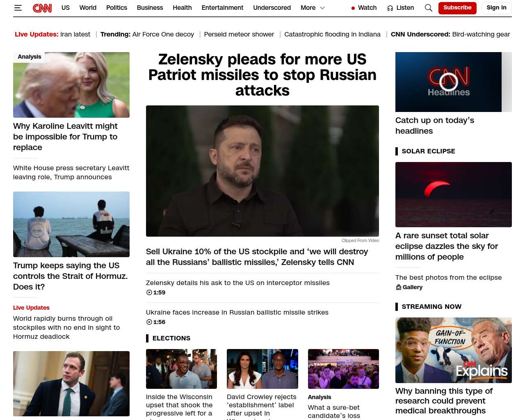Open the Underscored section

[272, 8]
